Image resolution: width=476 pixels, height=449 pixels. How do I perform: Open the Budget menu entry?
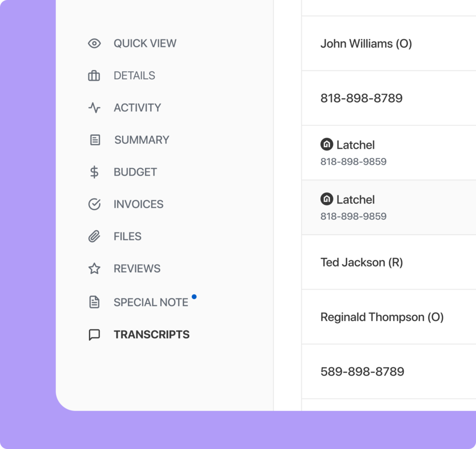click(135, 172)
